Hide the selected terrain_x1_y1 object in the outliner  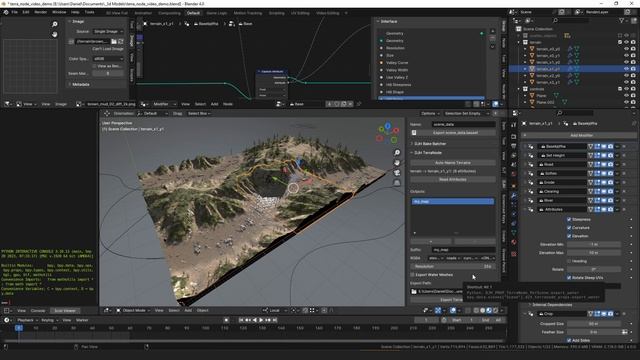click(x=627, y=69)
